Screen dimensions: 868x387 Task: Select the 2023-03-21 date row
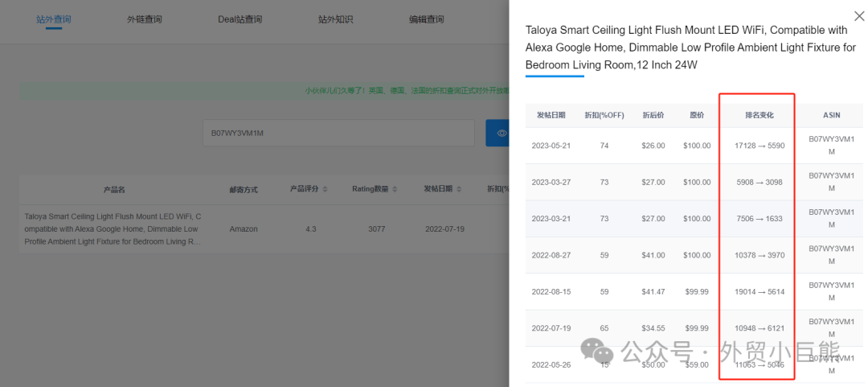tap(551, 219)
